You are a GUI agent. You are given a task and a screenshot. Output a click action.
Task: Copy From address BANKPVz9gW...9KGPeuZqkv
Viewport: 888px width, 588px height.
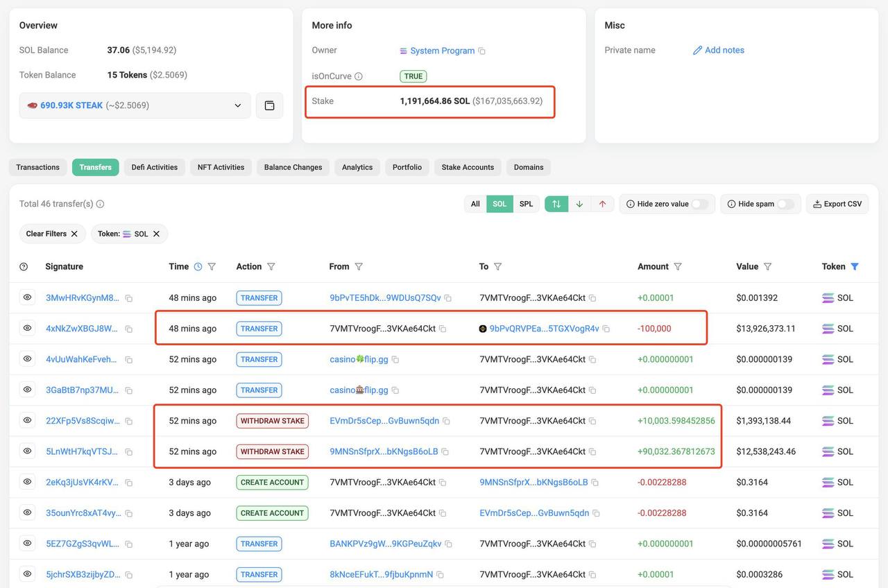448,544
